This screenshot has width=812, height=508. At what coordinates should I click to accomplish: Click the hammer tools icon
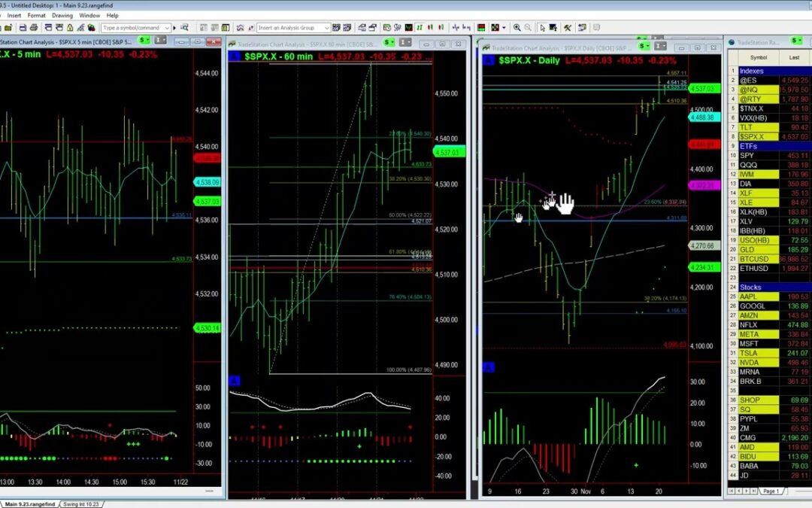[568, 28]
